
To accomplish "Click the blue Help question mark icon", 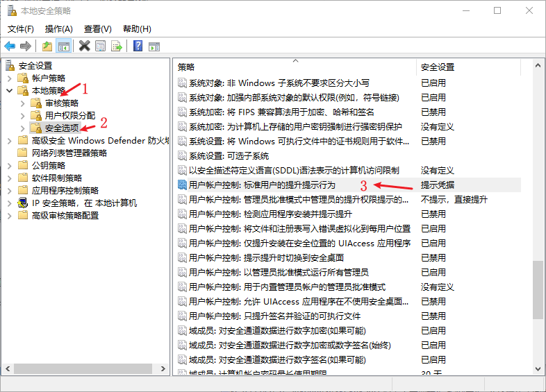I will click(x=138, y=46).
